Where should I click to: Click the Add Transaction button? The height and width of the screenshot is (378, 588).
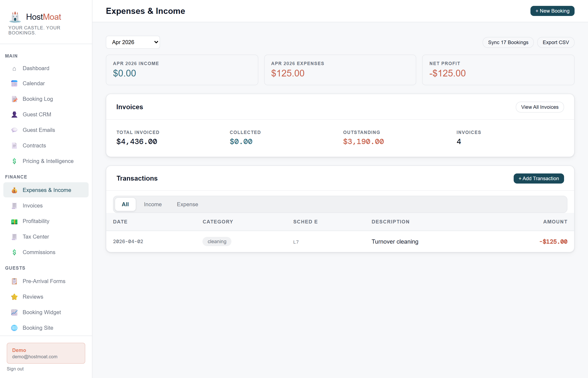539,178
